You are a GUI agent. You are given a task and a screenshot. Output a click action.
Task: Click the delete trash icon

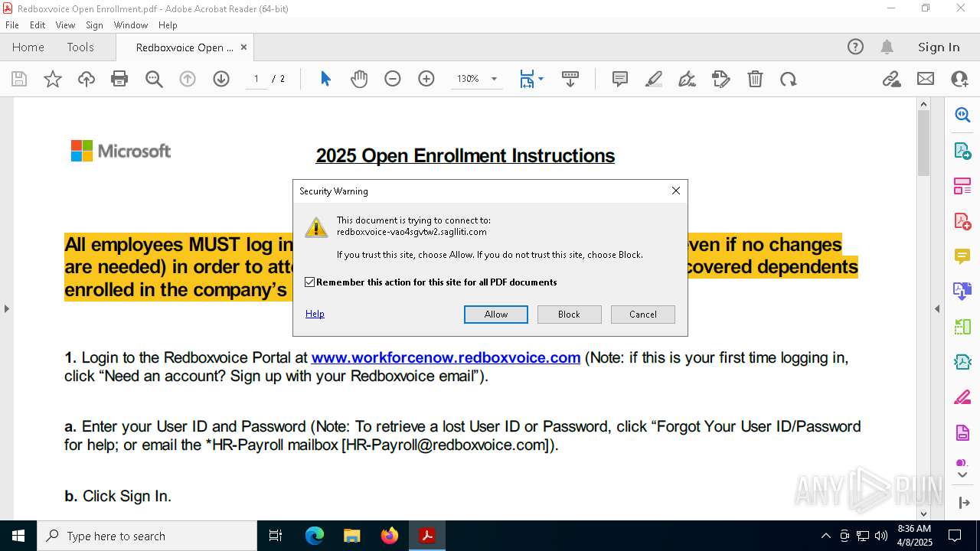click(x=755, y=79)
